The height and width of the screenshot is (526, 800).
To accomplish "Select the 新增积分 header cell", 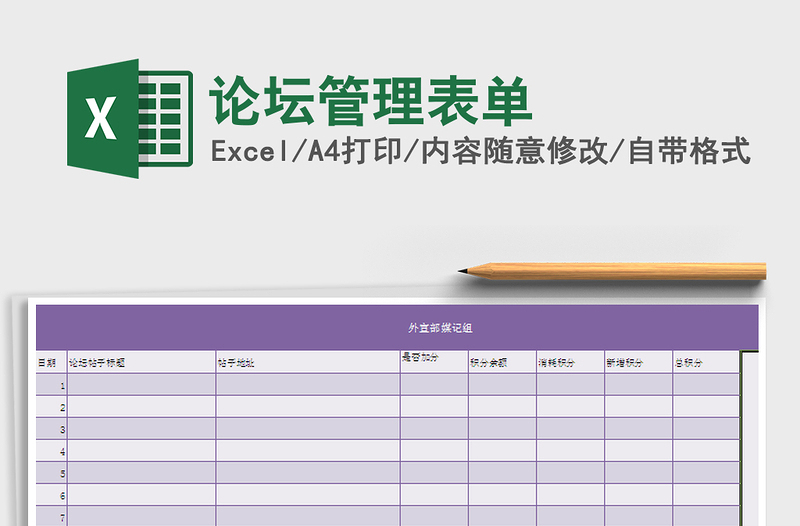I will 638,362.
